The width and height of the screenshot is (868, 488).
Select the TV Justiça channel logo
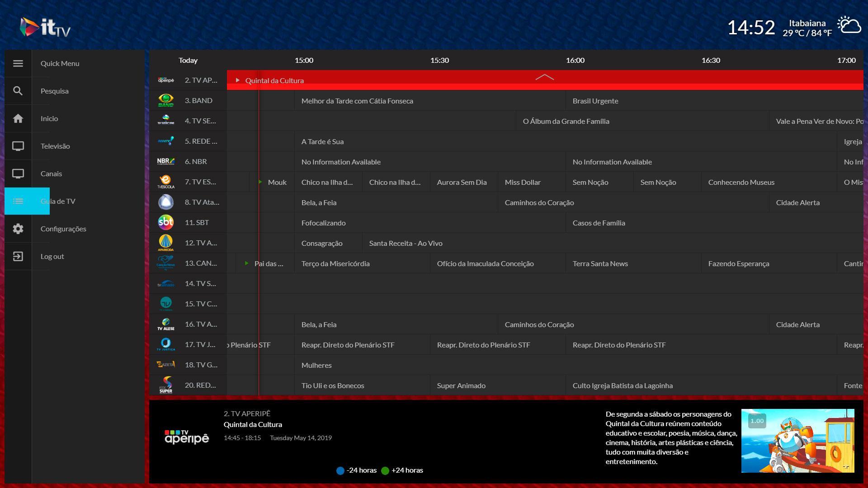166,344
